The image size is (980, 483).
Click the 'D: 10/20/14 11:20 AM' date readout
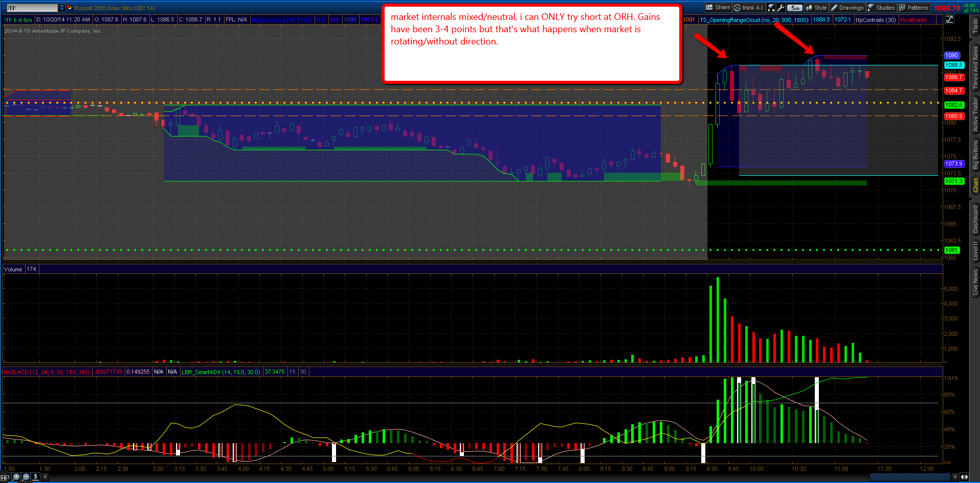63,20
